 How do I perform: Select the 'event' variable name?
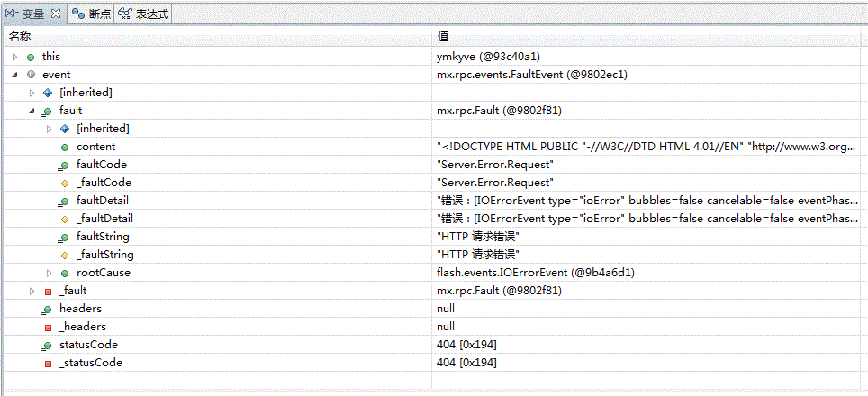click(x=56, y=74)
